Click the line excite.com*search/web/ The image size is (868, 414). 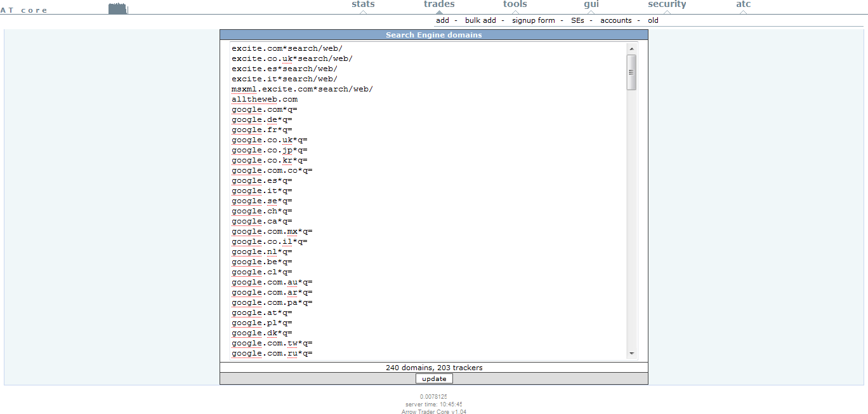[287, 48]
